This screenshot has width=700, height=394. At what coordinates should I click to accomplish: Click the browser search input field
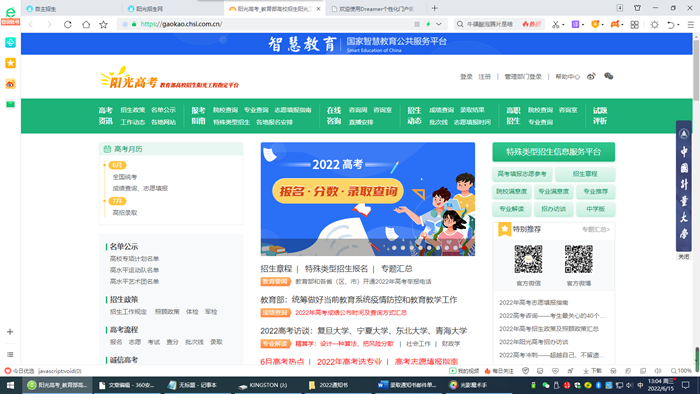pos(492,24)
